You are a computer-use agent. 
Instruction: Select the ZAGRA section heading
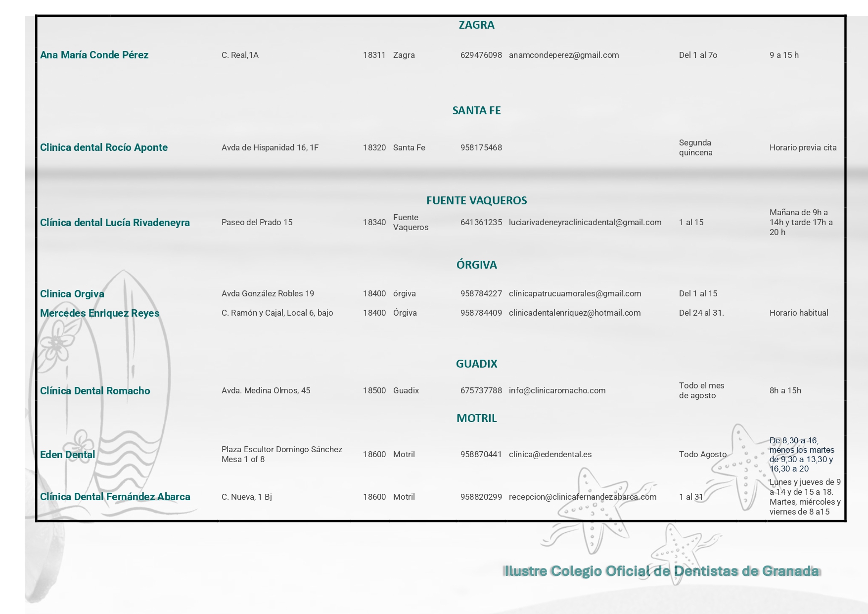[476, 25]
